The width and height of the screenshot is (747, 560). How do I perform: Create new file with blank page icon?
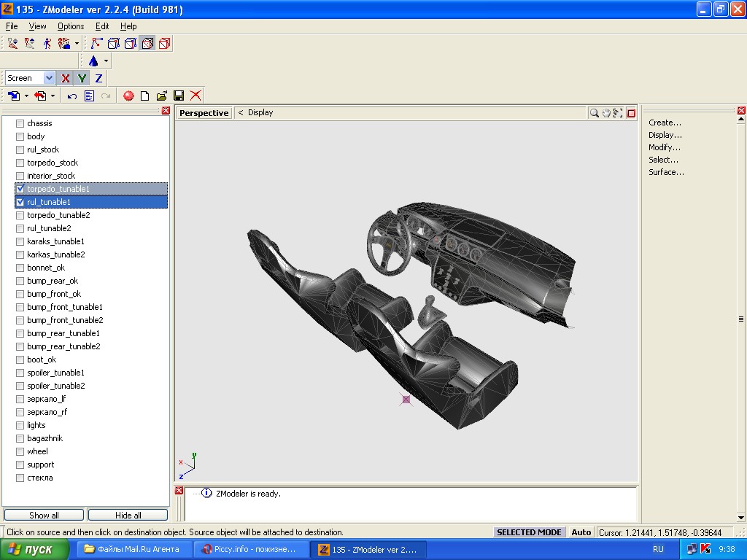click(x=145, y=96)
